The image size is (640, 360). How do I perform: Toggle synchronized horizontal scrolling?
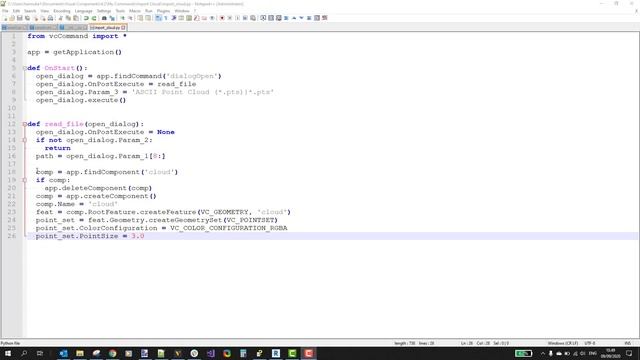[x=148, y=18]
